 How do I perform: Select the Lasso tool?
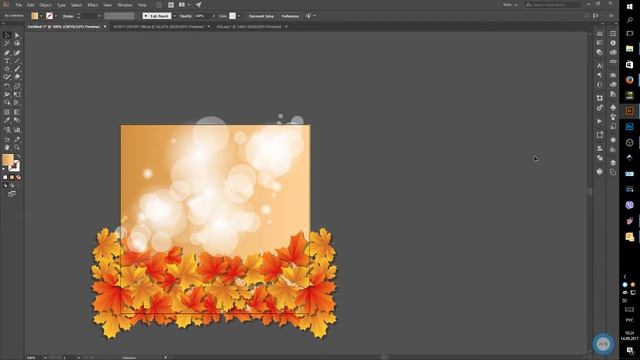click(x=17, y=43)
